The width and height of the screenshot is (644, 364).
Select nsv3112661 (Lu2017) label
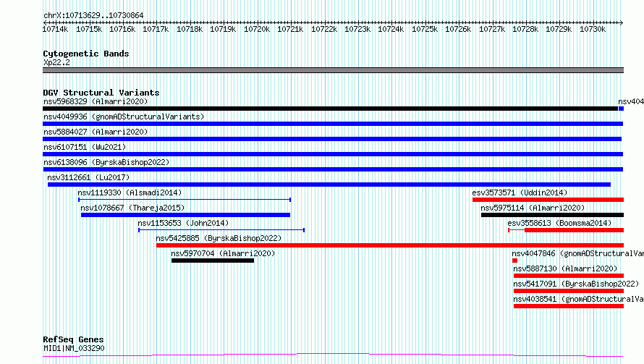pos(88,177)
